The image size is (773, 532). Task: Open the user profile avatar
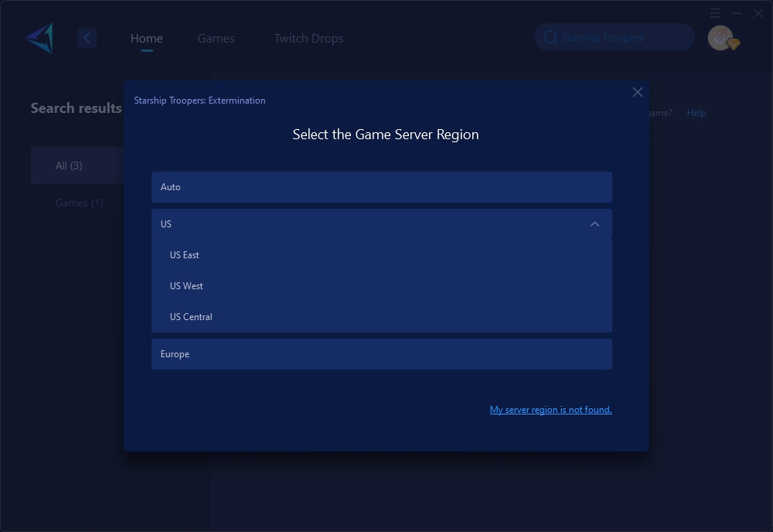tap(720, 38)
